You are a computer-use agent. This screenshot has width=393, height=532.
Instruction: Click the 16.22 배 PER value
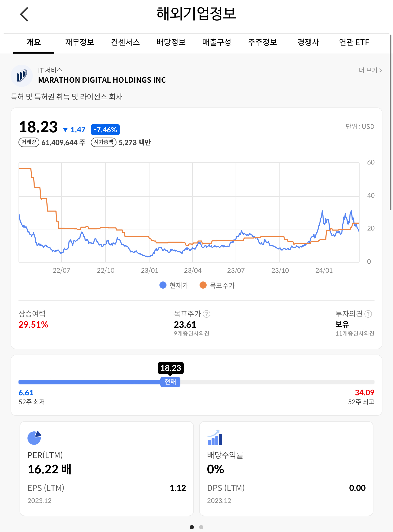coord(50,469)
